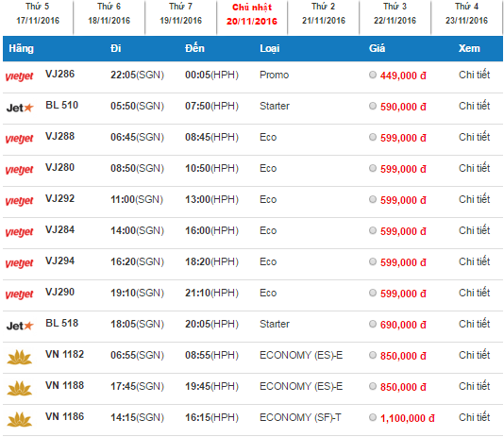Click the Vietjet logo for flight VJ290

tap(19, 294)
